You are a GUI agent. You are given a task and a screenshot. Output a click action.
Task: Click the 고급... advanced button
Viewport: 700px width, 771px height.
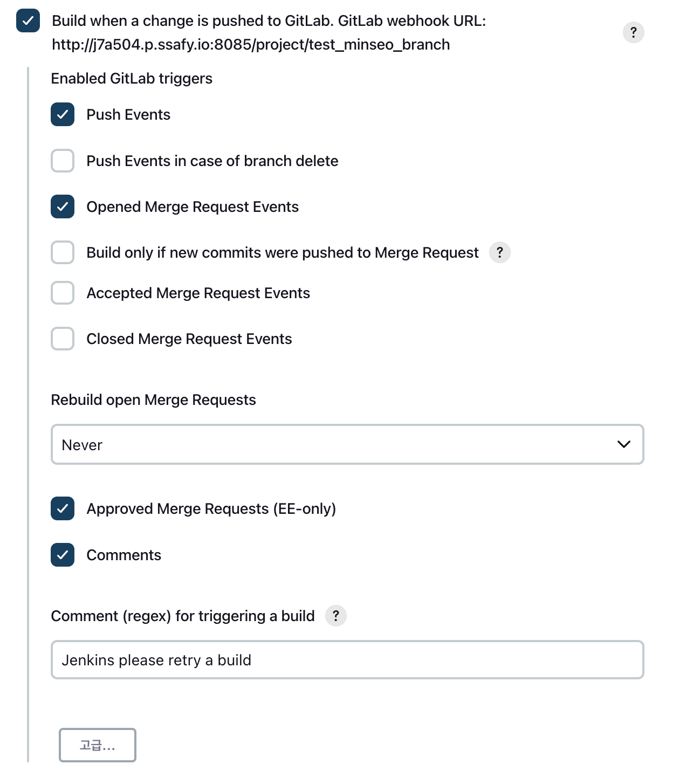[x=98, y=745]
